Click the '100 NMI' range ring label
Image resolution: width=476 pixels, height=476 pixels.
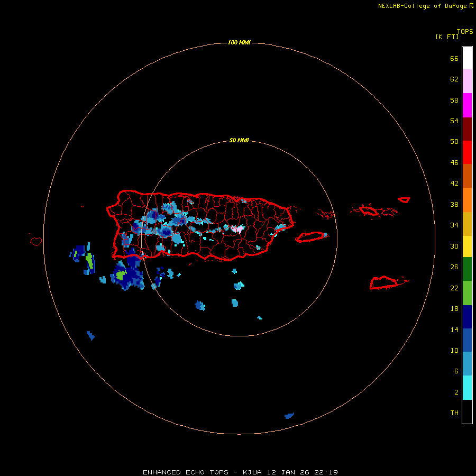[x=239, y=42]
